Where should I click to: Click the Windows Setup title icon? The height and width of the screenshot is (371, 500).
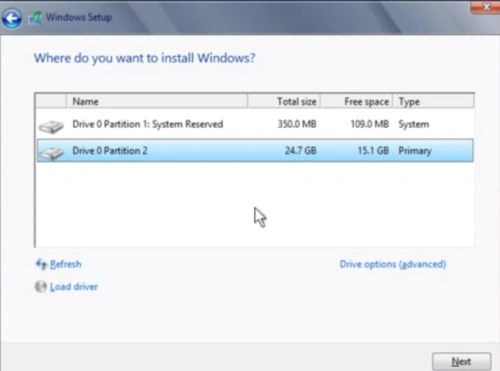(x=35, y=18)
